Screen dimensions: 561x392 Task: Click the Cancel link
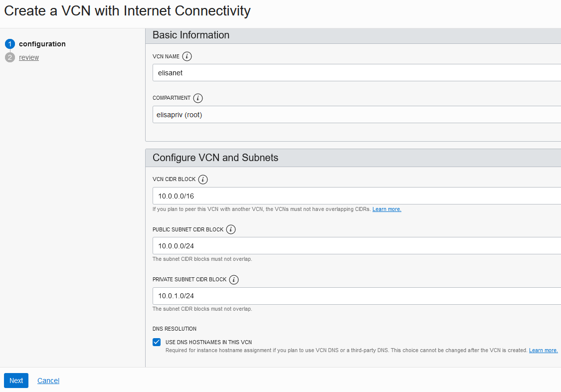[48, 381]
